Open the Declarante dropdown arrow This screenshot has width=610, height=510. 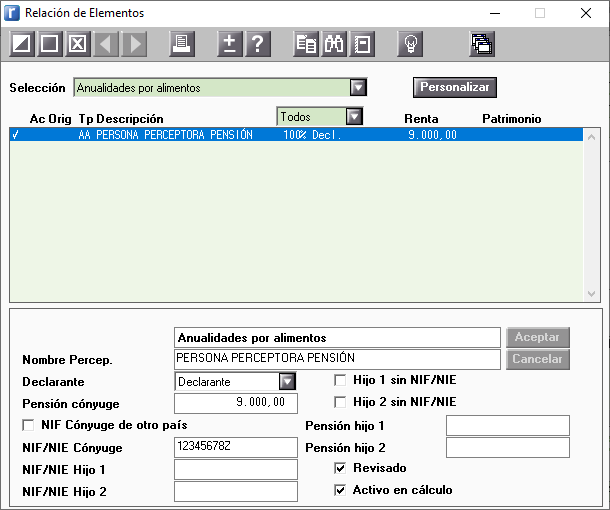pos(287,382)
